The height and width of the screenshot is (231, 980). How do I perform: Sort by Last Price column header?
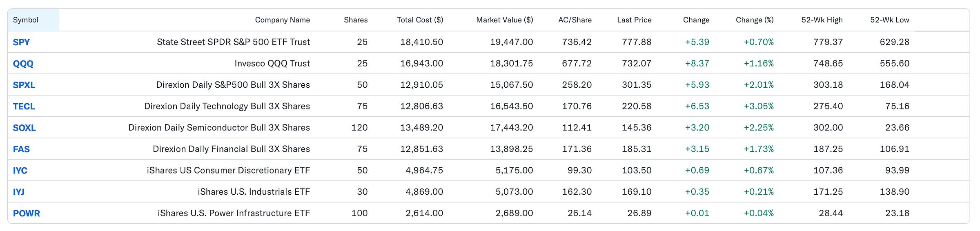click(x=634, y=20)
